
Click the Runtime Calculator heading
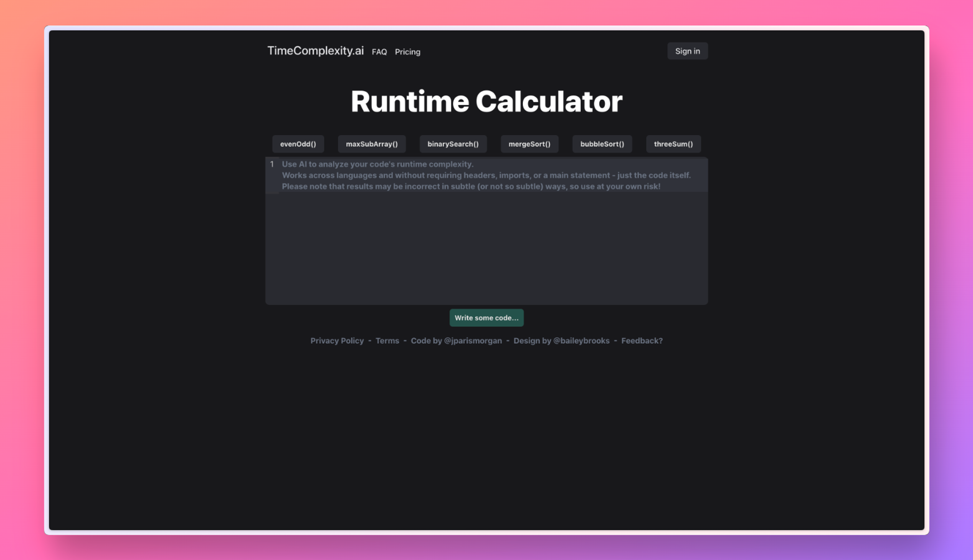pos(486,102)
